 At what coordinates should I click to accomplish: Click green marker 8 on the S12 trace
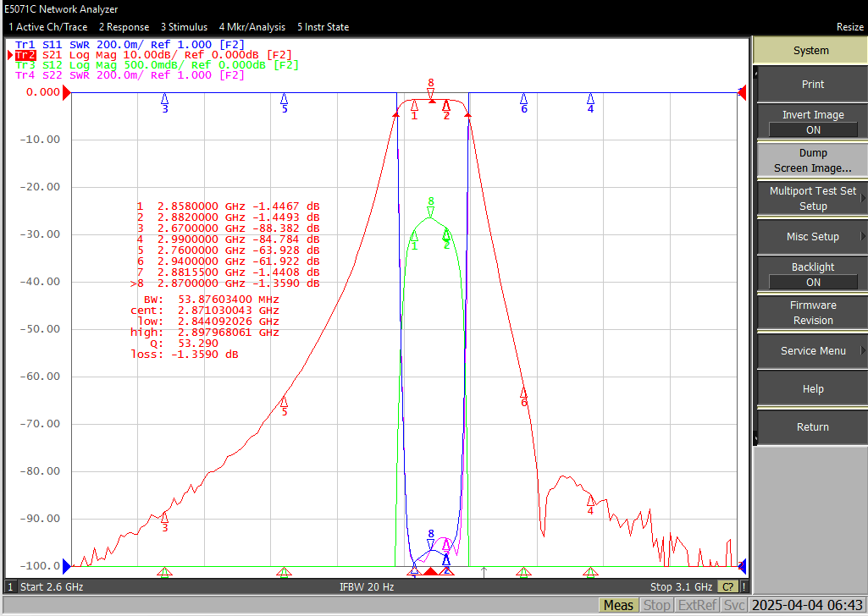click(431, 212)
